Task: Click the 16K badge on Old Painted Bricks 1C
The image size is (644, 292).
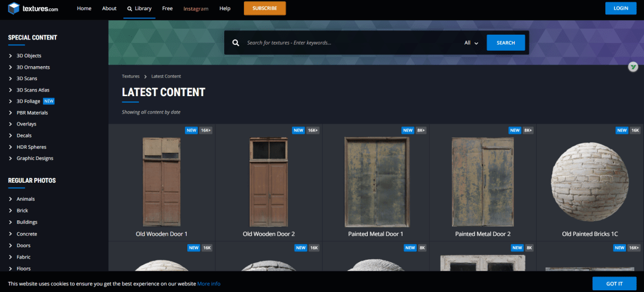Action: click(636, 130)
